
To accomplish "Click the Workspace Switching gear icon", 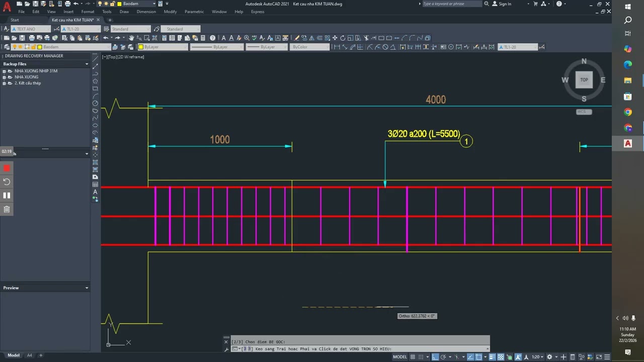I will (549, 357).
